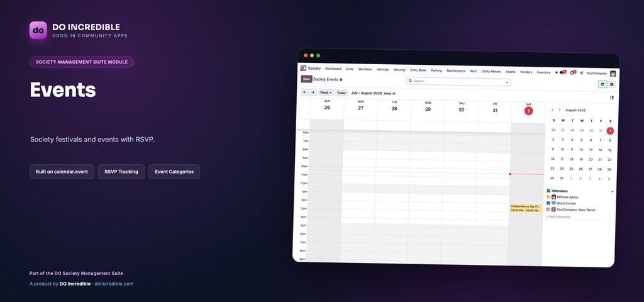Open the search options dropdown arrow

tap(508, 82)
